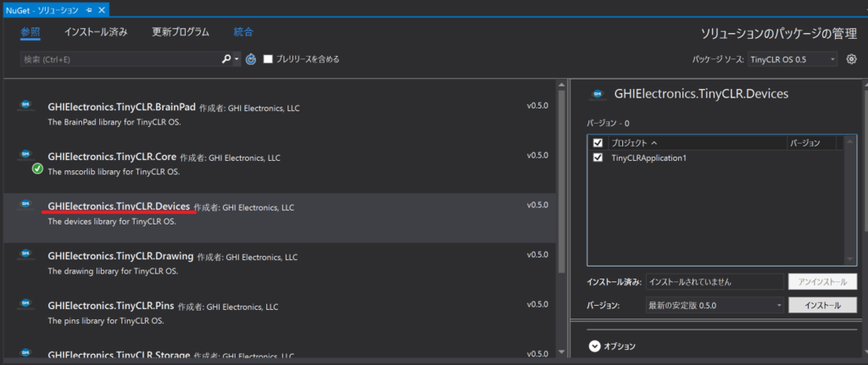
Task: Click the TinyCLR.Storage package icon
Action: pyautogui.click(x=25, y=352)
